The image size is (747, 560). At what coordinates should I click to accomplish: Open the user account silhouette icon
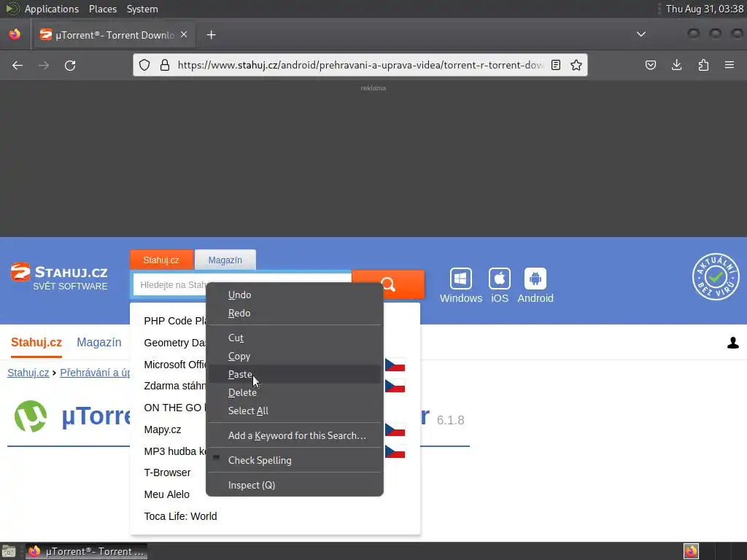732,343
